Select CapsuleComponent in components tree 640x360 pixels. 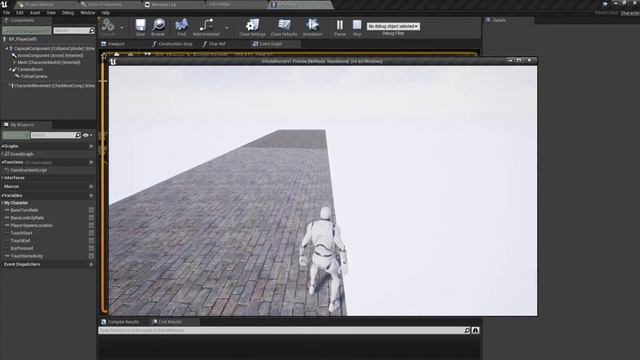click(x=54, y=48)
